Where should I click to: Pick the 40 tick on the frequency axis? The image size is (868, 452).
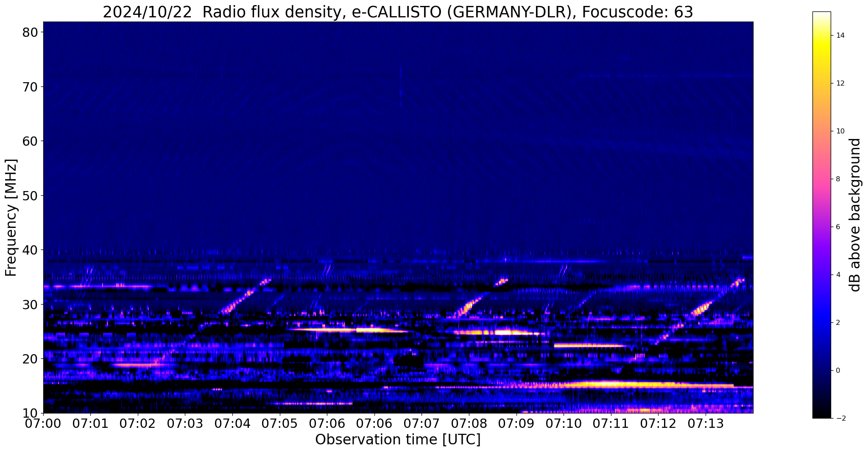tap(29, 250)
